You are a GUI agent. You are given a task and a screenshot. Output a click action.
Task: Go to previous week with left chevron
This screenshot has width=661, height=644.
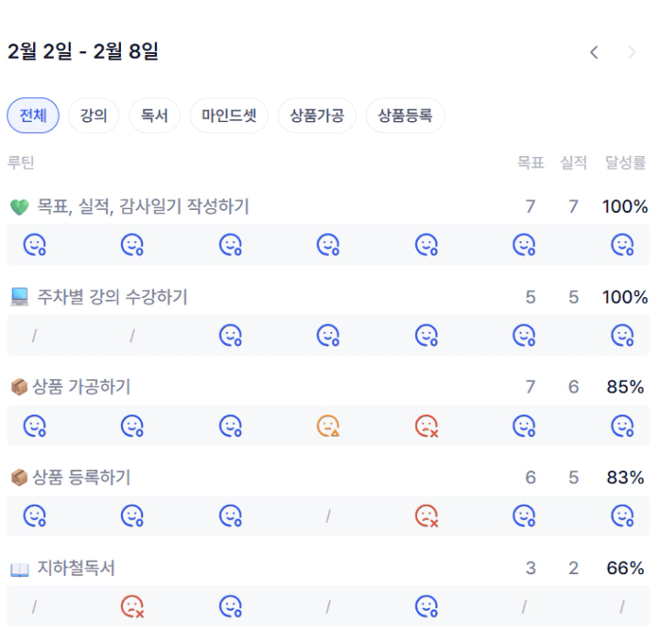tap(594, 52)
